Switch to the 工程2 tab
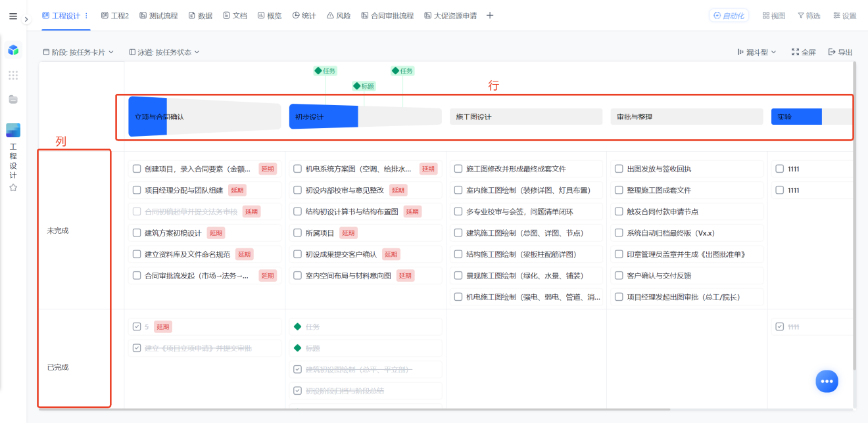Screen dimensions: 868x423 coord(115,15)
